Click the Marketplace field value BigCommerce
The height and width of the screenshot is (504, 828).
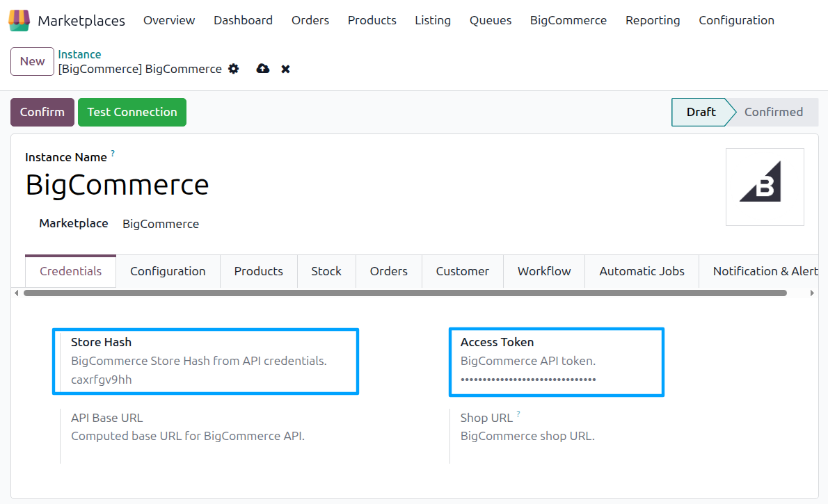point(161,224)
